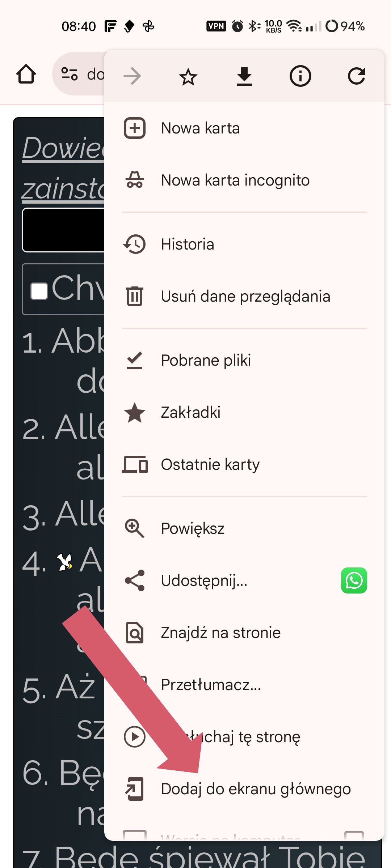Share via WhatsApp shortcut icon
This screenshot has height=868, width=391.
pos(354,580)
